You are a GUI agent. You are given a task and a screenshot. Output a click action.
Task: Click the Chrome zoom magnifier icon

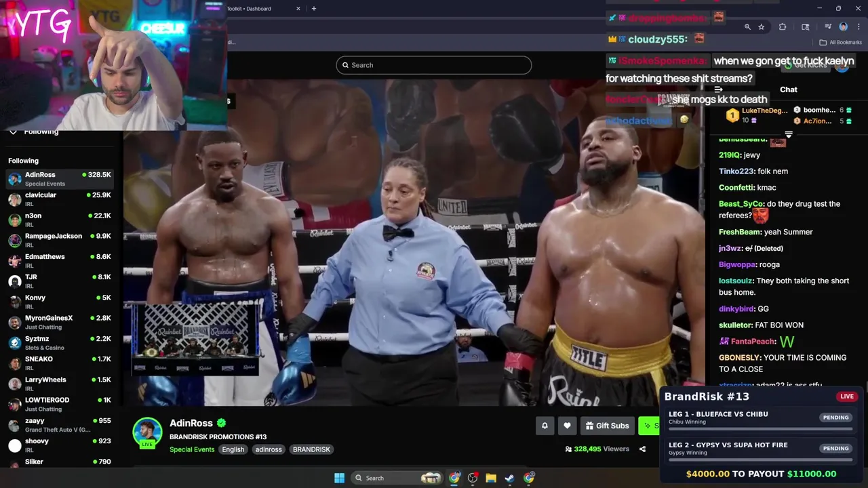(747, 27)
